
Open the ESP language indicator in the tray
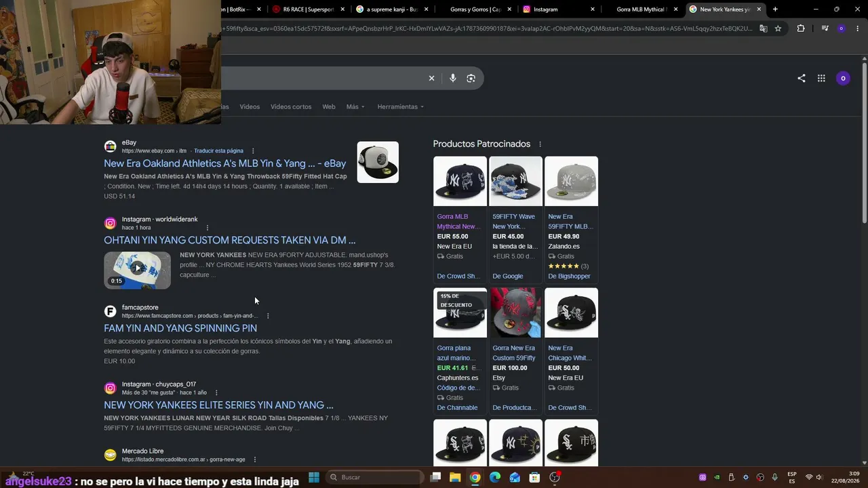click(792, 477)
